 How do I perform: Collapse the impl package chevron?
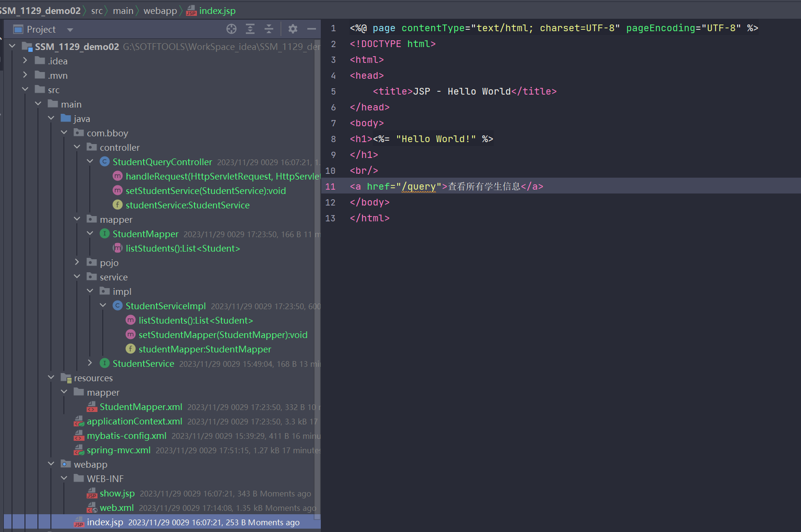pos(90,291)
